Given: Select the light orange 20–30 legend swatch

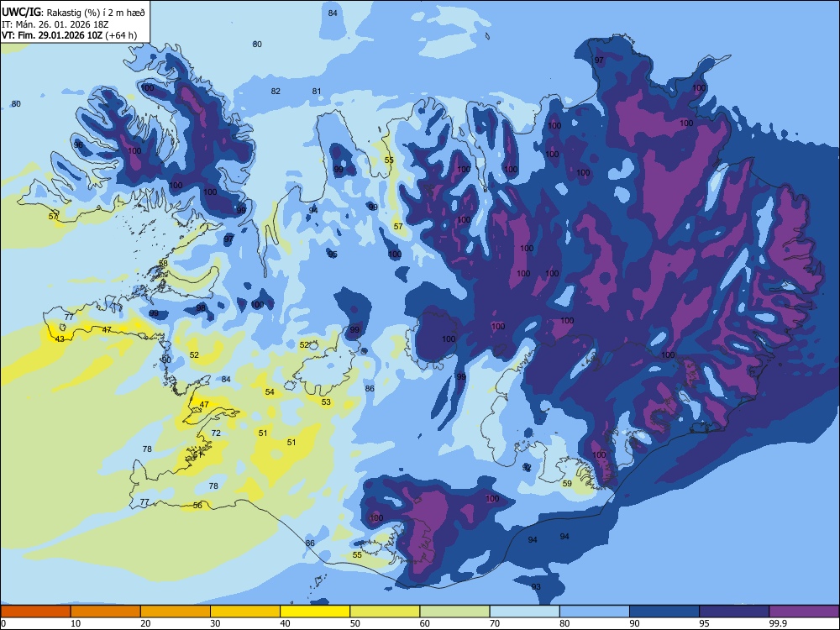Looking at the screenshot, I should 176,612.
